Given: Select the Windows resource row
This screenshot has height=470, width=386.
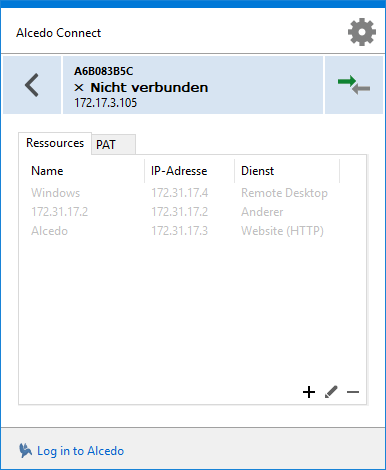Looking at the screenshot, I should click(x=192, y=193).
